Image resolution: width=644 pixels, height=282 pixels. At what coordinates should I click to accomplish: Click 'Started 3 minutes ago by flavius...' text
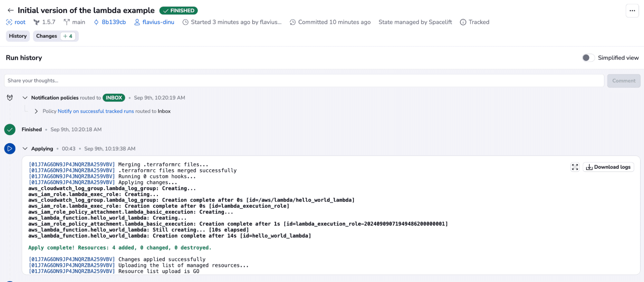click(236, 22)
